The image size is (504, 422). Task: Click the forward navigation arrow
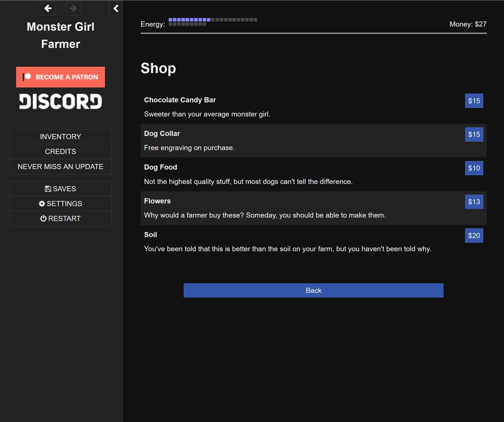coord(73,8)
